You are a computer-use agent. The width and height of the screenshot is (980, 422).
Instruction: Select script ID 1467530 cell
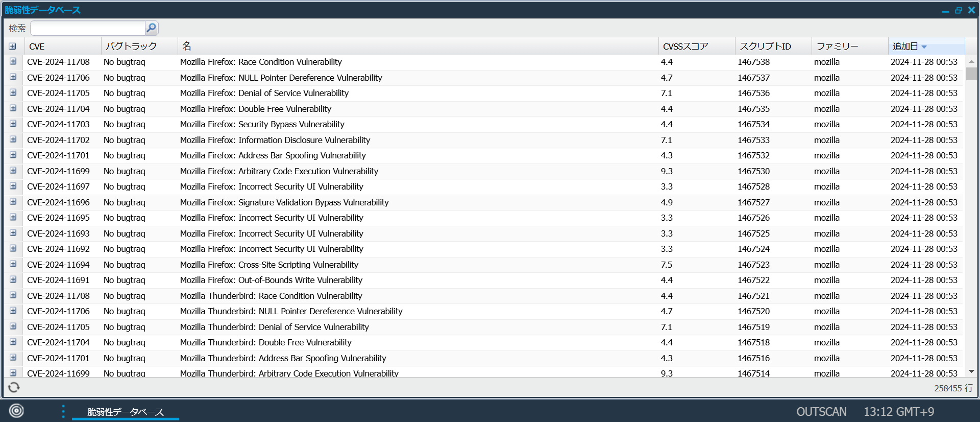753,171
